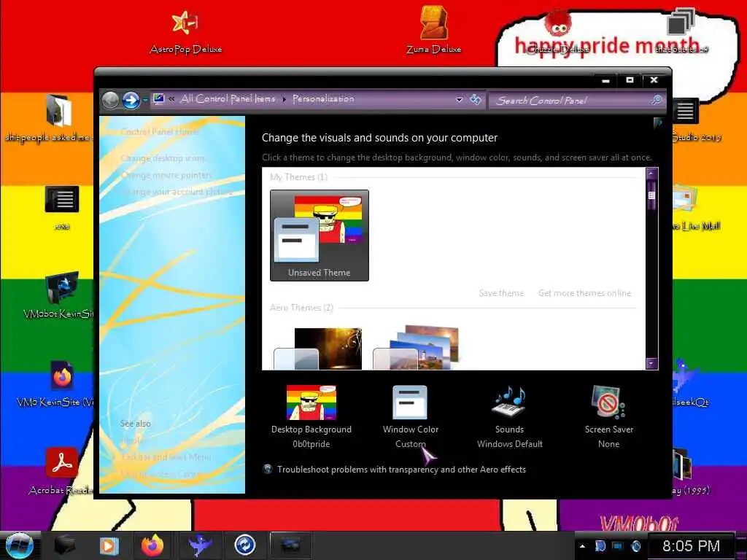Go forward in Control Panel navigation

point(131,101)
